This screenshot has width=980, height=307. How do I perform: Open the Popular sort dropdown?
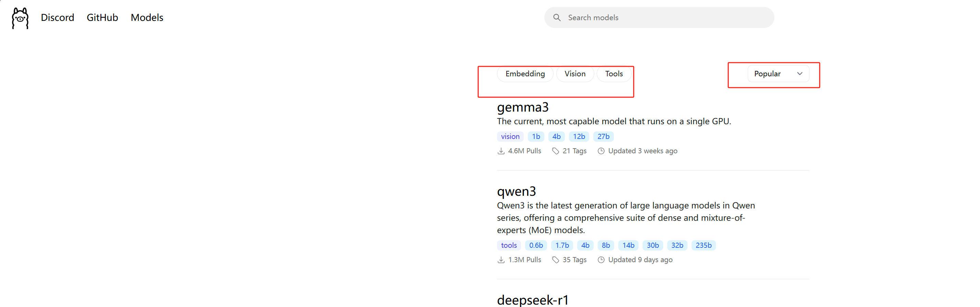pos(778,74)
